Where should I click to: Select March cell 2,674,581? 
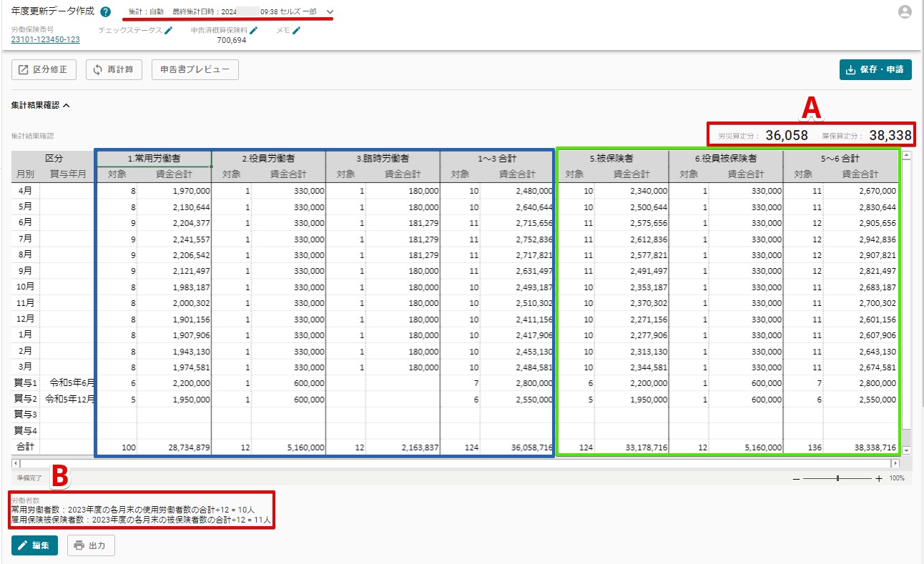860,367
